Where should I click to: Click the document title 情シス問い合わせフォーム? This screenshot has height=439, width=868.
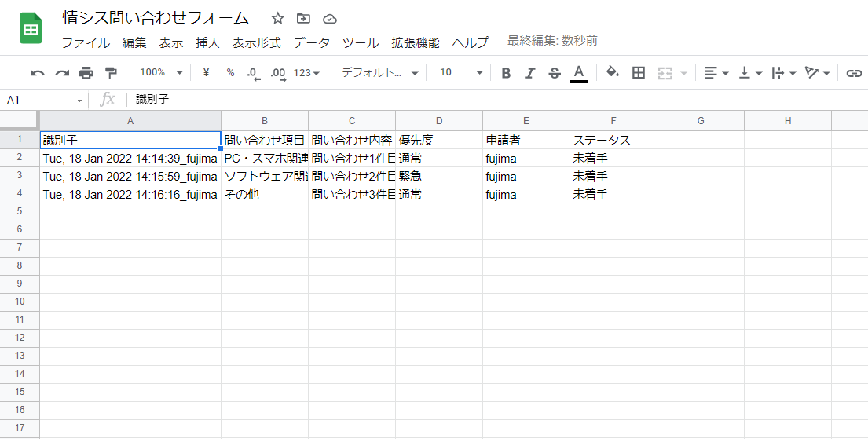tap(156, 18)
